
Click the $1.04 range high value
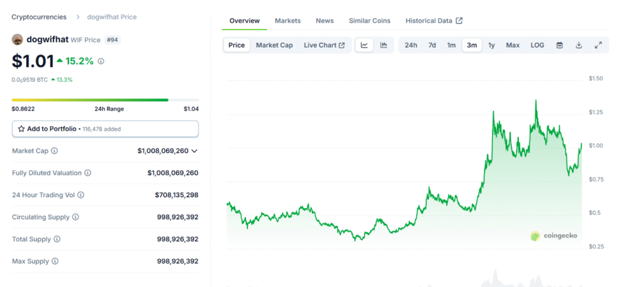point(191,109)
